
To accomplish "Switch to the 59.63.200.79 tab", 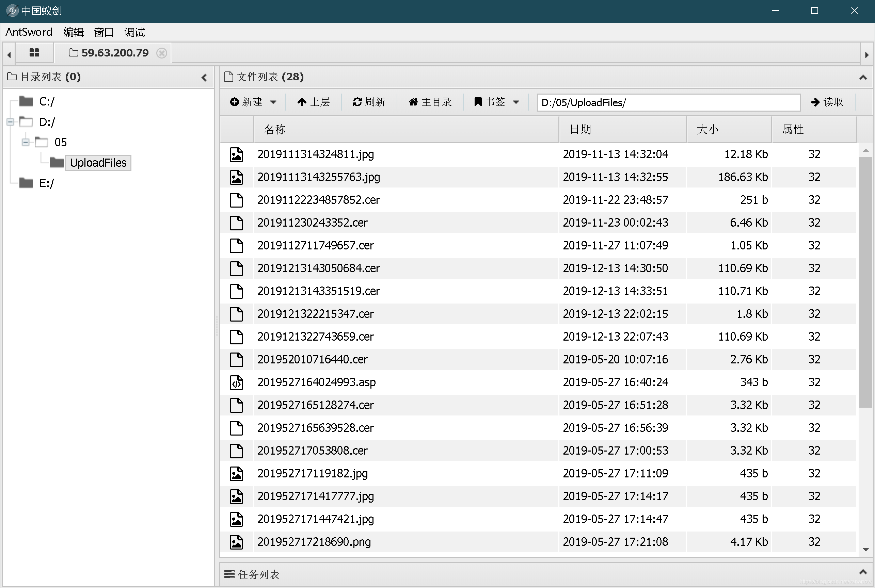I will [114, 53].
